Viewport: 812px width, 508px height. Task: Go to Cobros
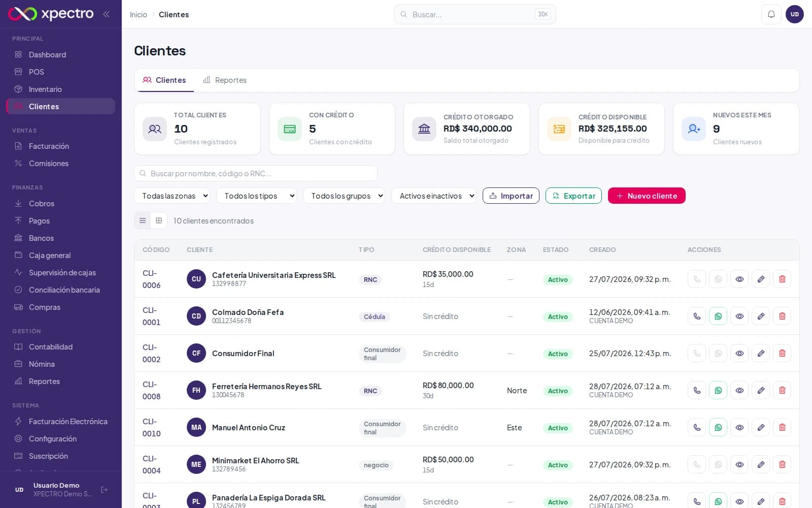coord(60,203)
